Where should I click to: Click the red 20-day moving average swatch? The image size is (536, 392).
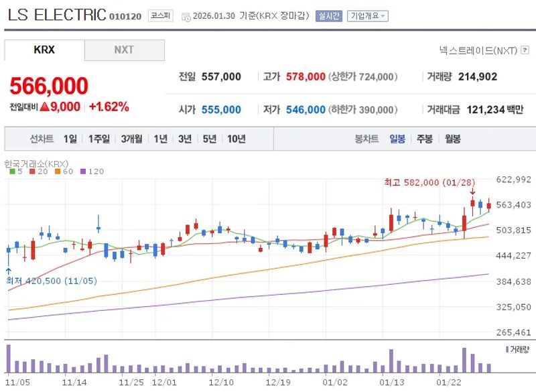click(32, 172)
